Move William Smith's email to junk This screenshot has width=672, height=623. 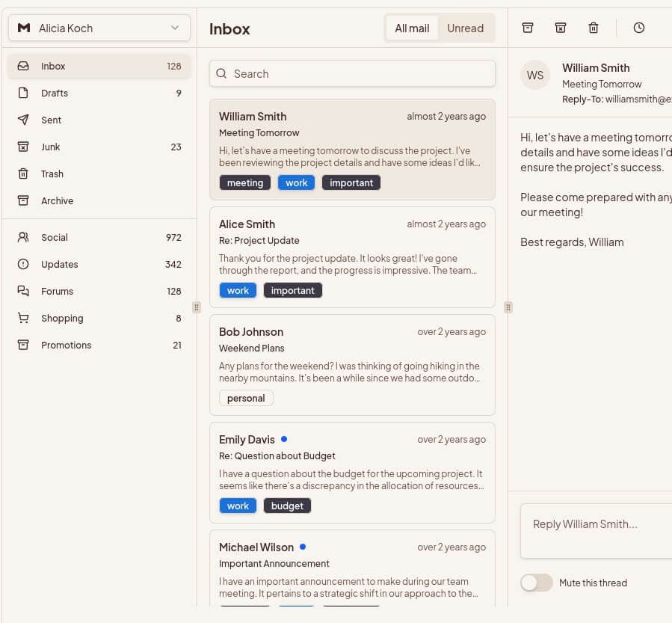coord(561,28)
